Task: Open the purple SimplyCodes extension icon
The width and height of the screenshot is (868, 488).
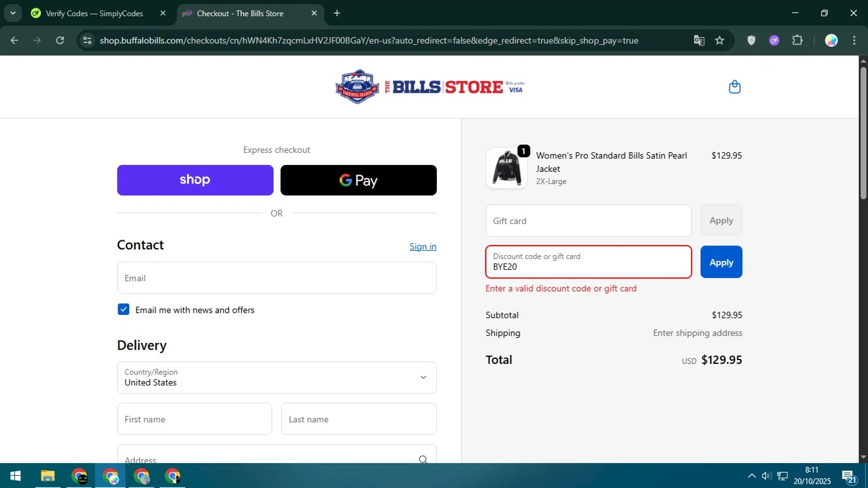Action: pos(774,41)
